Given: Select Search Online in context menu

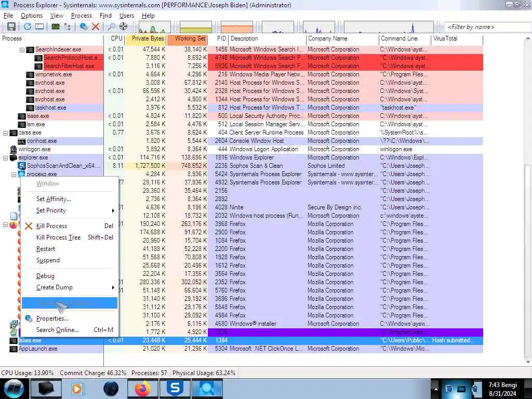Looking at the screenshot, I should coord(70,330).
